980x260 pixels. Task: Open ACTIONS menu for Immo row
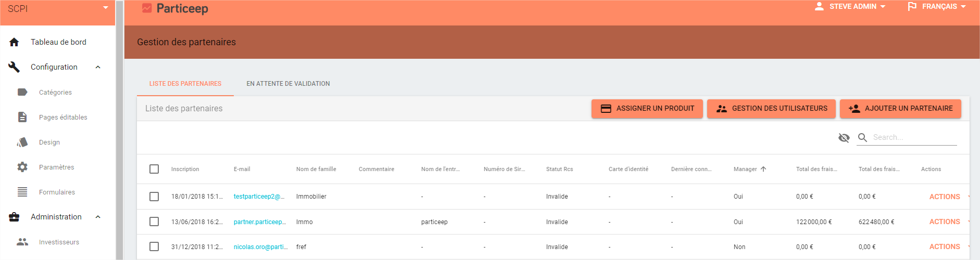945,222
